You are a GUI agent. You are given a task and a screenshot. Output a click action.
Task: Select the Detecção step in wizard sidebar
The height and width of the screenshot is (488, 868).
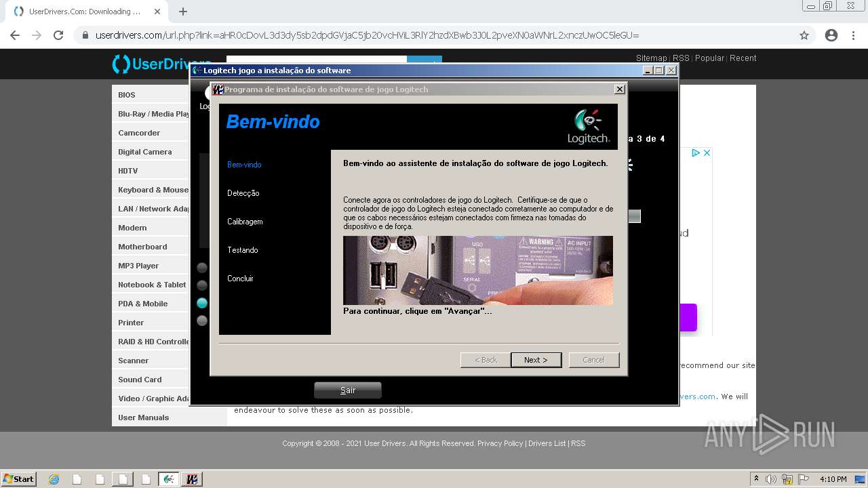[x=243, y=193]
